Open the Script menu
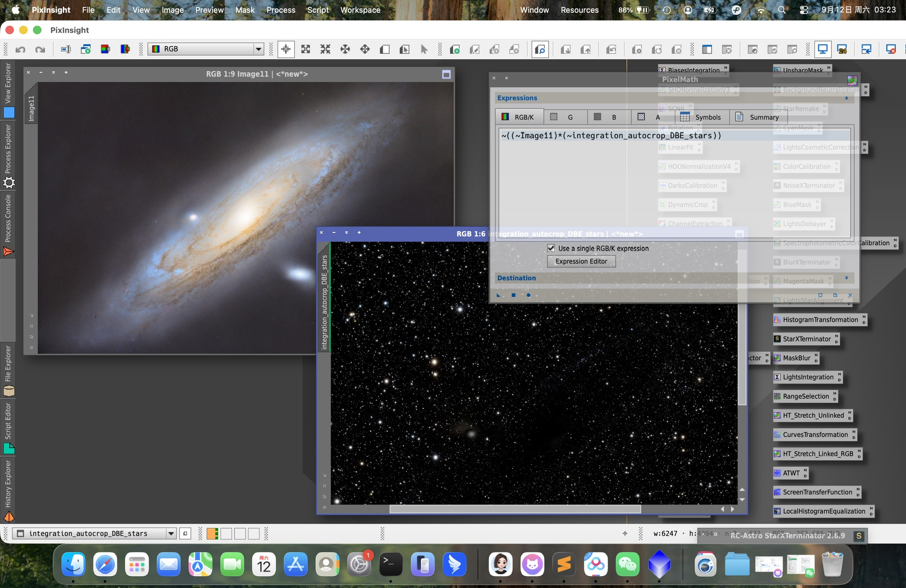Screen dimensions: 906x588 point(318,10)
